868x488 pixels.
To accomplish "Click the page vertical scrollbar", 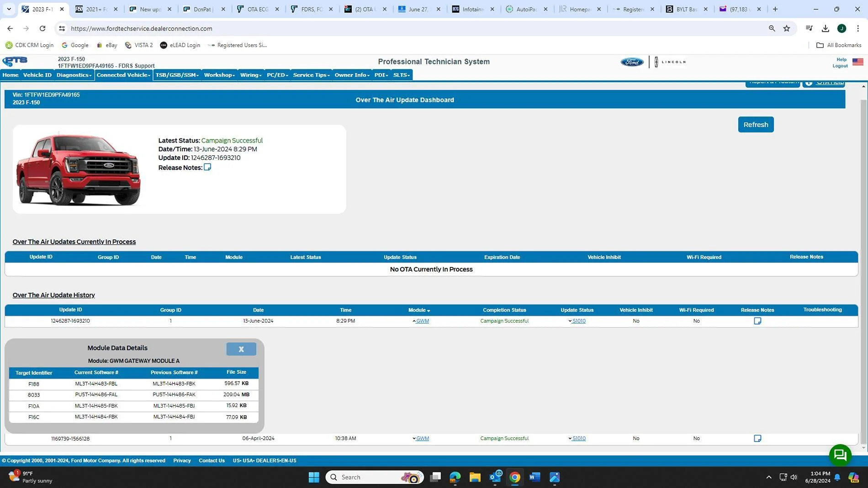I will point(863,265).
